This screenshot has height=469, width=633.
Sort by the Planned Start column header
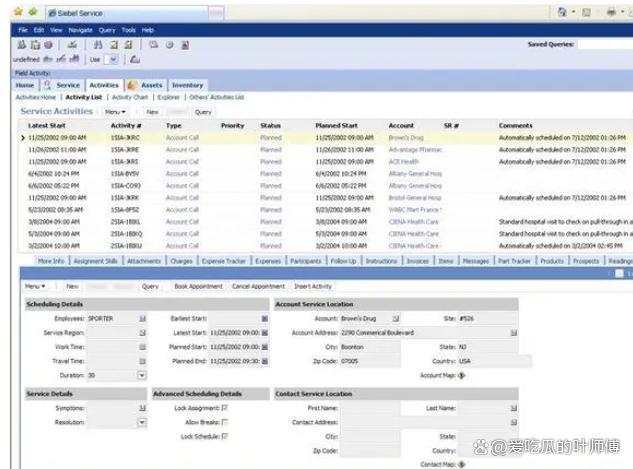[336, 126]
